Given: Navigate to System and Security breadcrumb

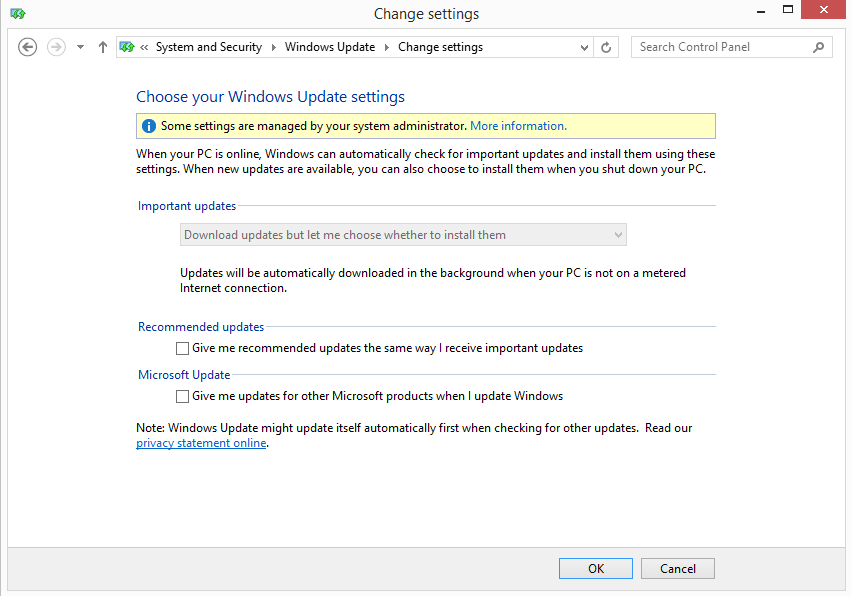Looking at the screenshot, I should tap(208, 47).
